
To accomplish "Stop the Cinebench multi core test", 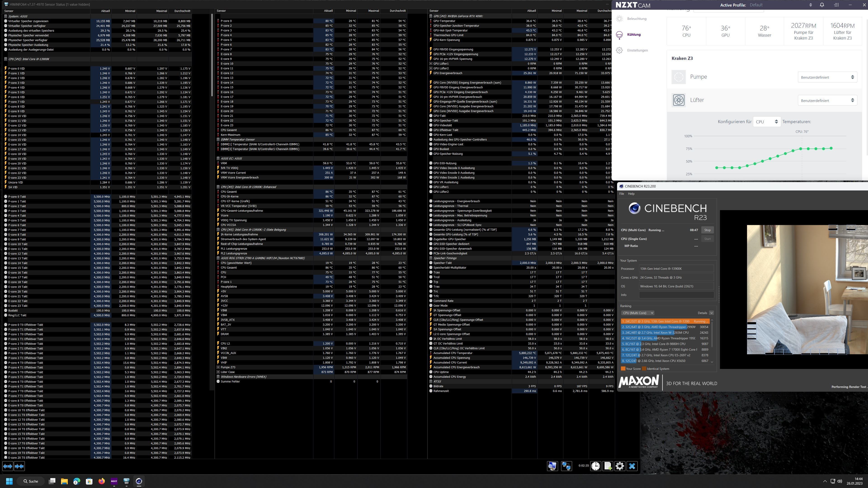I will tap(707, 230).
